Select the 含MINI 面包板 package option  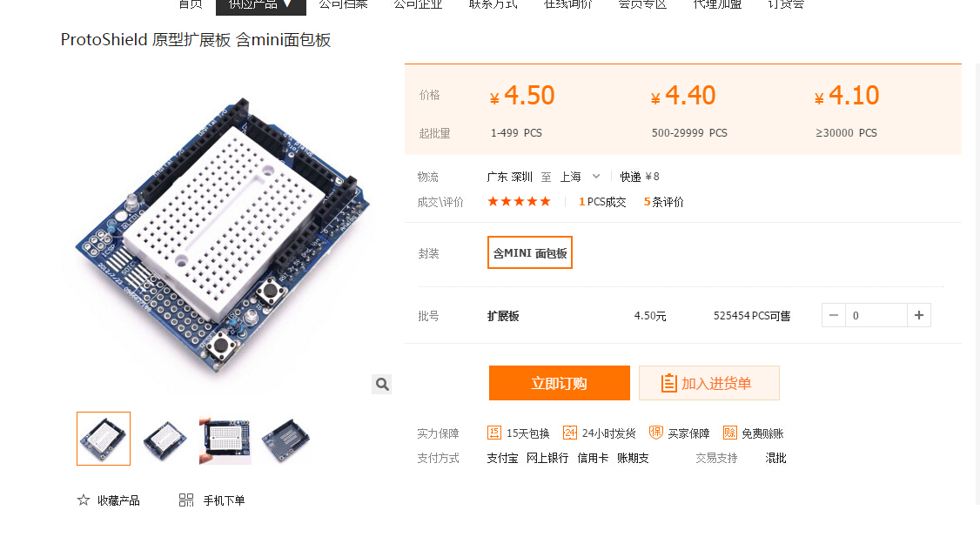(x=530, y=252)
